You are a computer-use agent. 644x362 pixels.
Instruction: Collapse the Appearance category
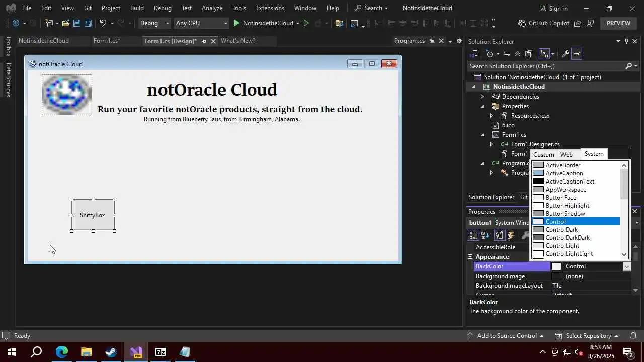point(470,257)
